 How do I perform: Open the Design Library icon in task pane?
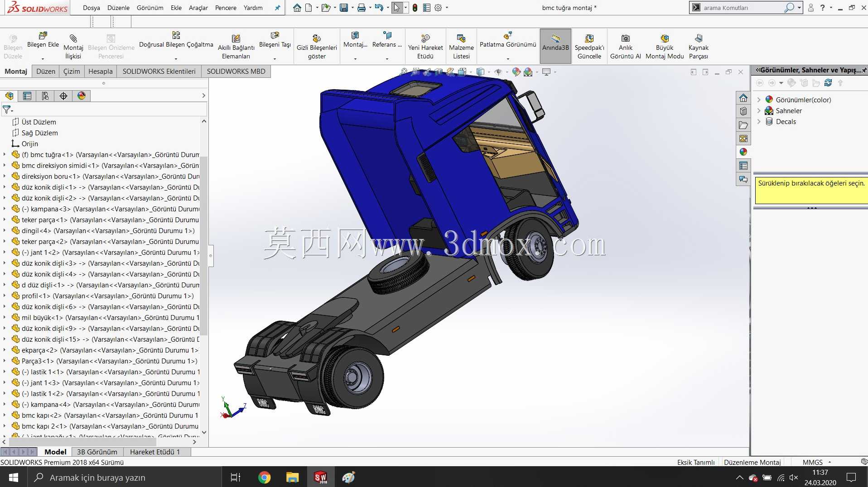[x=743, y=111]
